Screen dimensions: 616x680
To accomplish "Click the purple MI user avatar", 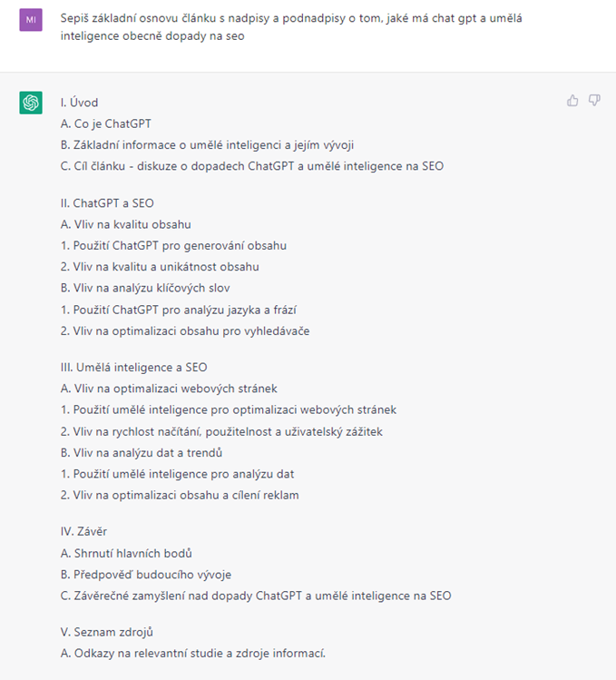I will click(31, 19).
